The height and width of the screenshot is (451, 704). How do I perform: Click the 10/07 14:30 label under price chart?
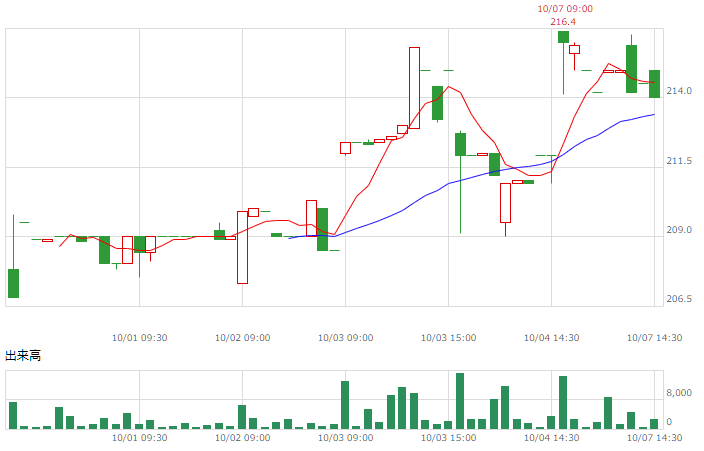654,338
